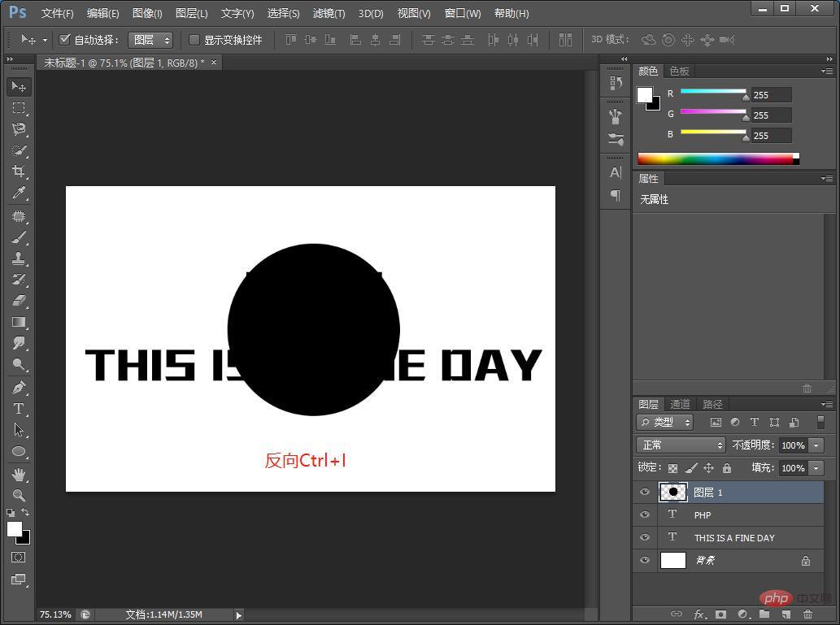
Task: Select the Horizontal Type tool
Action: click(19, 409)
